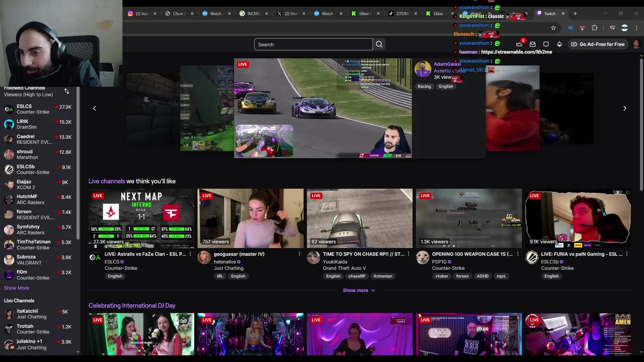Bookmark this page with the star icon
This screenshot has height=362, width=644.
(x=553, y=28)
